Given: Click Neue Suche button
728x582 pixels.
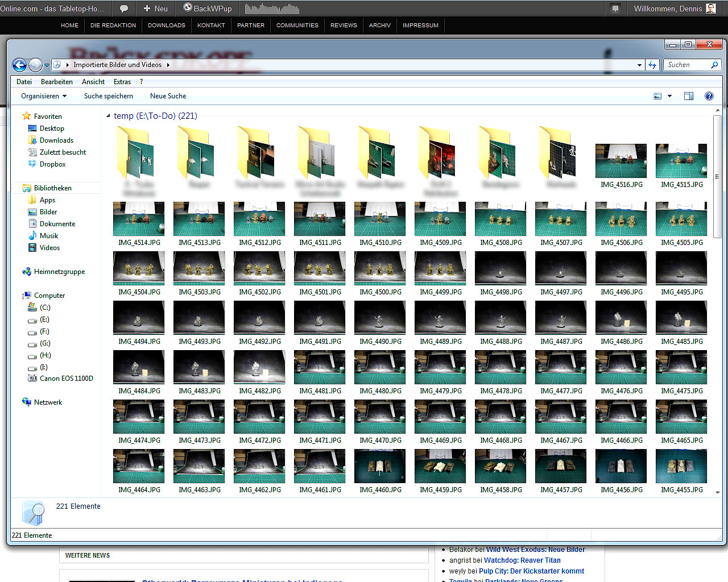Looking at the screenshot, I should 168,96.
